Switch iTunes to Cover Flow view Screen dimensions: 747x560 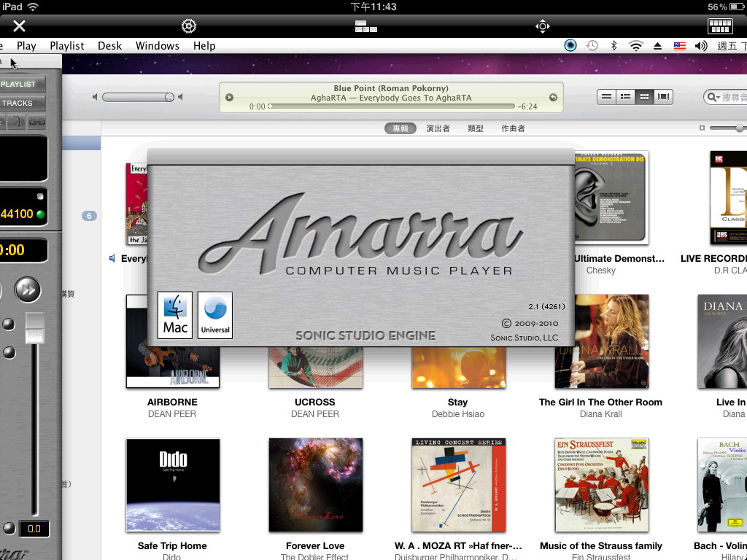tap(663, 97)
